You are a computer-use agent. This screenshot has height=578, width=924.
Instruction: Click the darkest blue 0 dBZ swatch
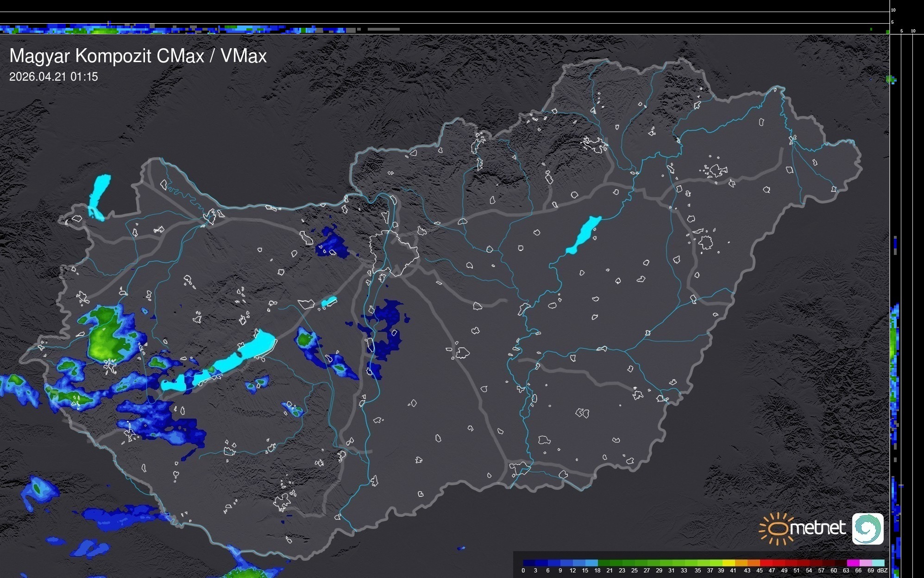[x=528, y=563]
